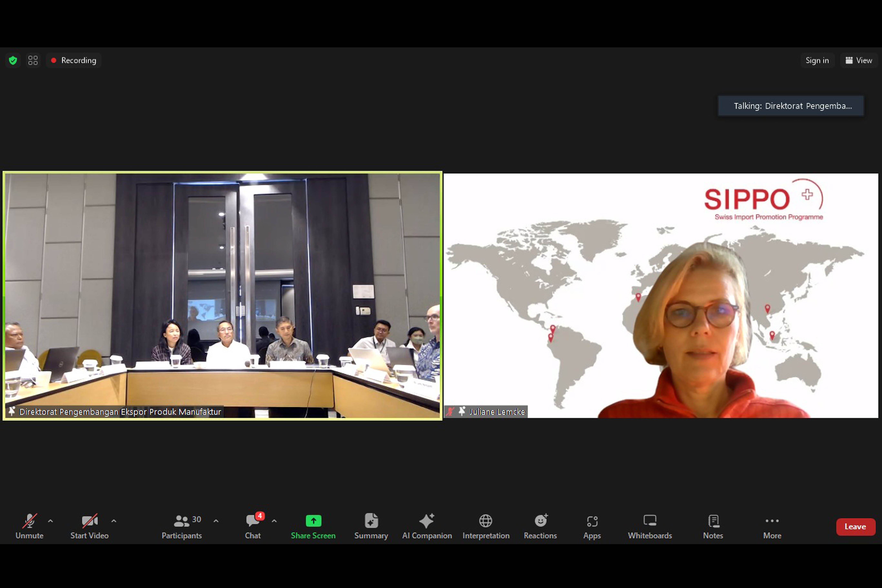Click the red Recording indicator

pyautogui.click(x=74, y=60)
